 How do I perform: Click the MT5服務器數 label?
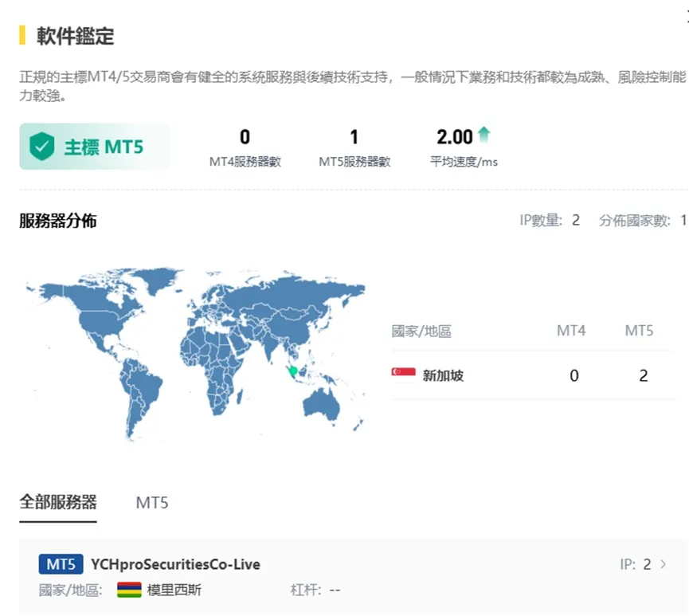tap(354, 162)
